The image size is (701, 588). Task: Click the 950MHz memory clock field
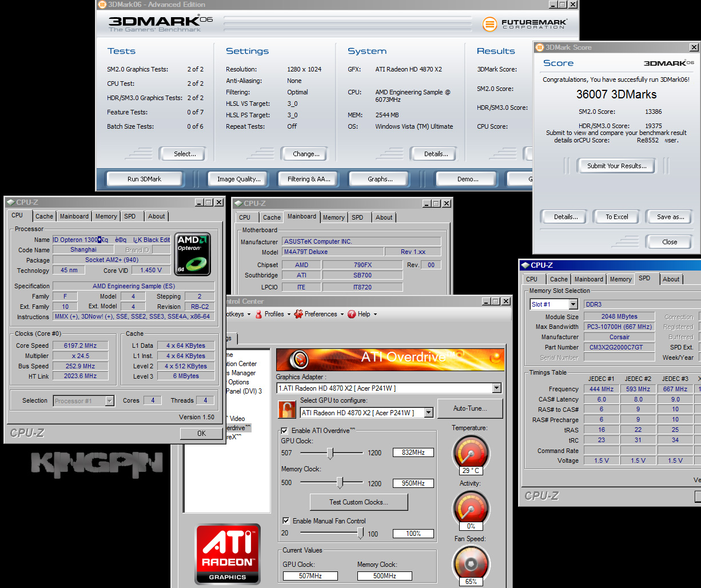413,483
